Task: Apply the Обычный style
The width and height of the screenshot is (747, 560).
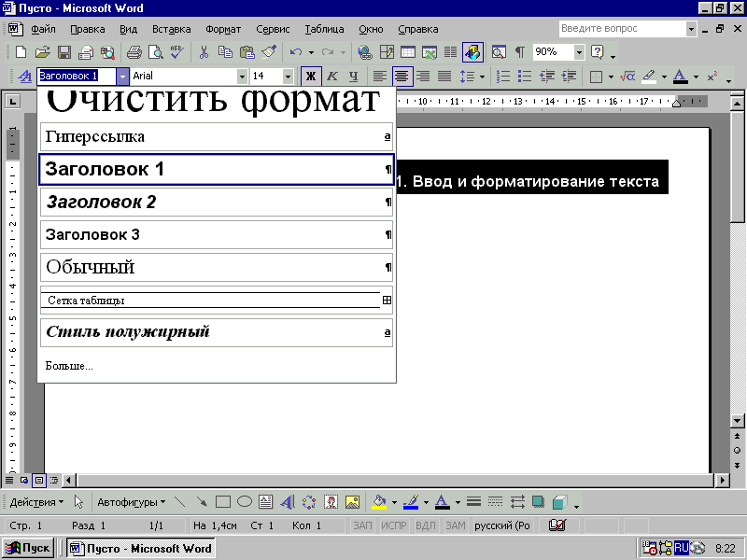Action: 217,267
